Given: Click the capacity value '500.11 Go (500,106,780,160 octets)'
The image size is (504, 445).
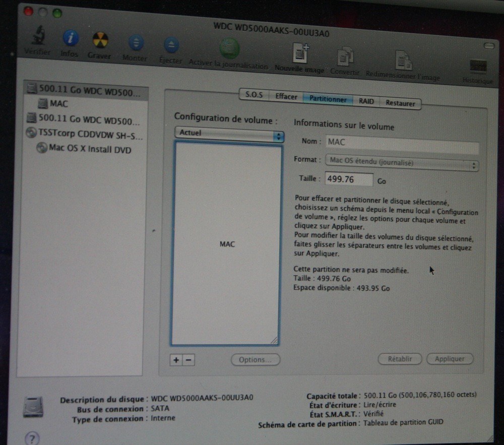Looking at the screenshot, I should click(420, 395).
